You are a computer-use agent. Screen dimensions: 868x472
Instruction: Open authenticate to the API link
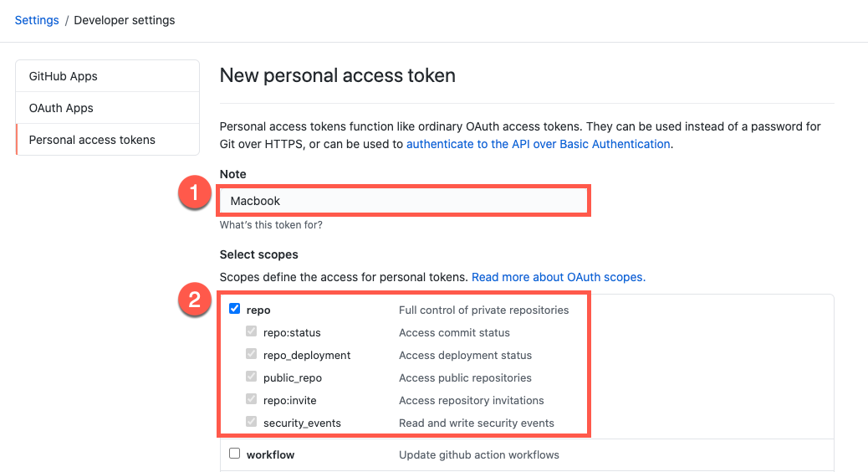(x=538, y=144)
